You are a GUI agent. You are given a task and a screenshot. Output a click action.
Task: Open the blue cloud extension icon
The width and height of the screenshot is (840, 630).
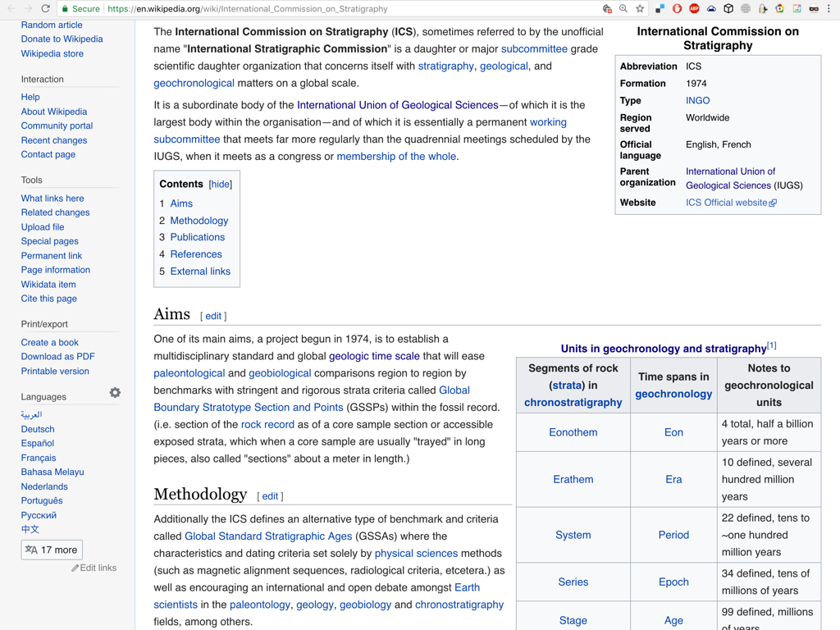coord(711,8)
